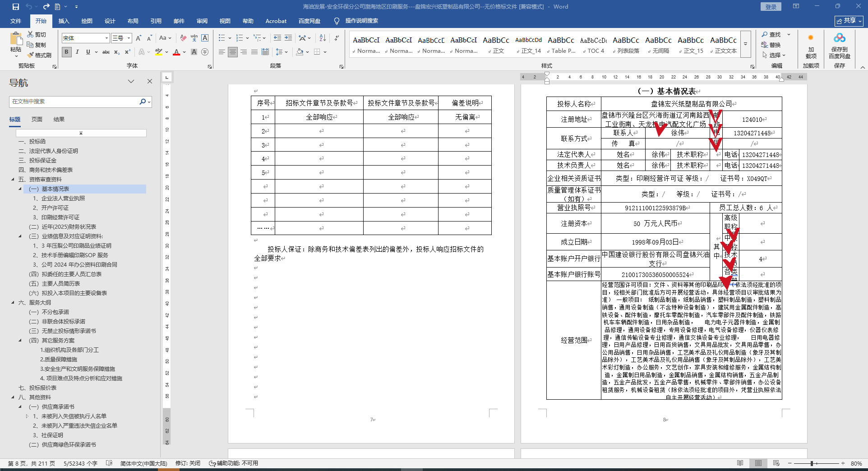Open the 审阅 ribbon tab

202,21
